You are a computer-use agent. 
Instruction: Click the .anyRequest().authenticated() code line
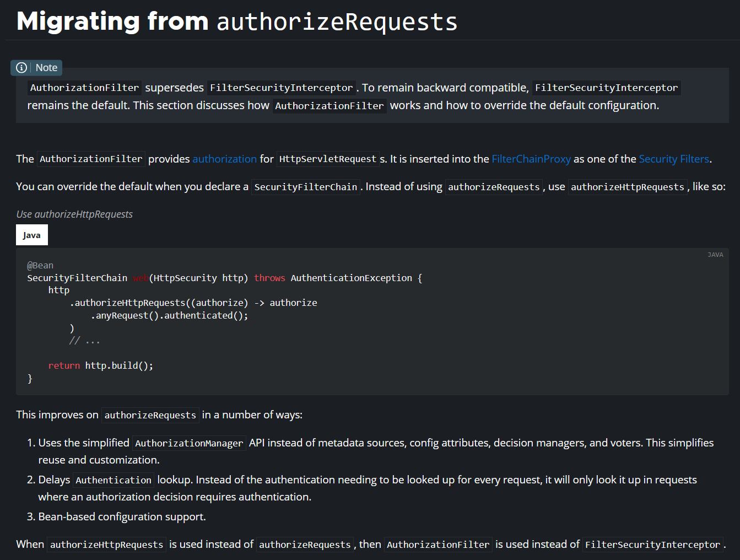click(170, 316)
